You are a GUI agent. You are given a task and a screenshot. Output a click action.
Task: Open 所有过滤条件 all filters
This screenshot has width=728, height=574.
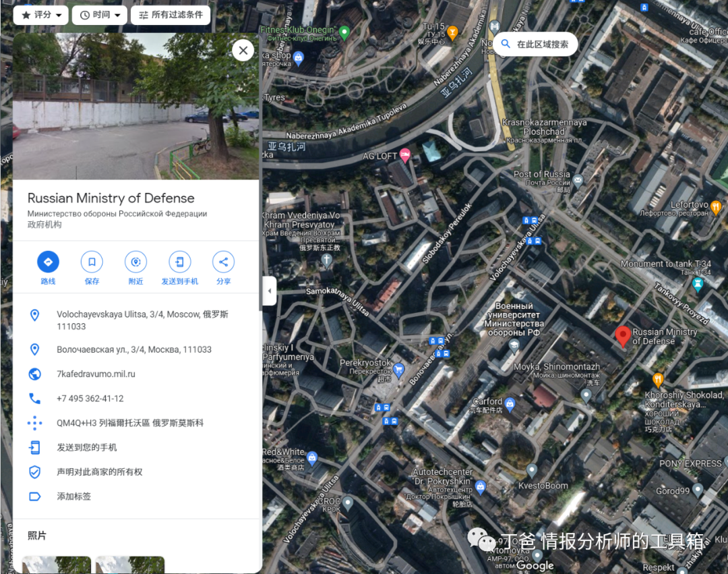(171, 15)
